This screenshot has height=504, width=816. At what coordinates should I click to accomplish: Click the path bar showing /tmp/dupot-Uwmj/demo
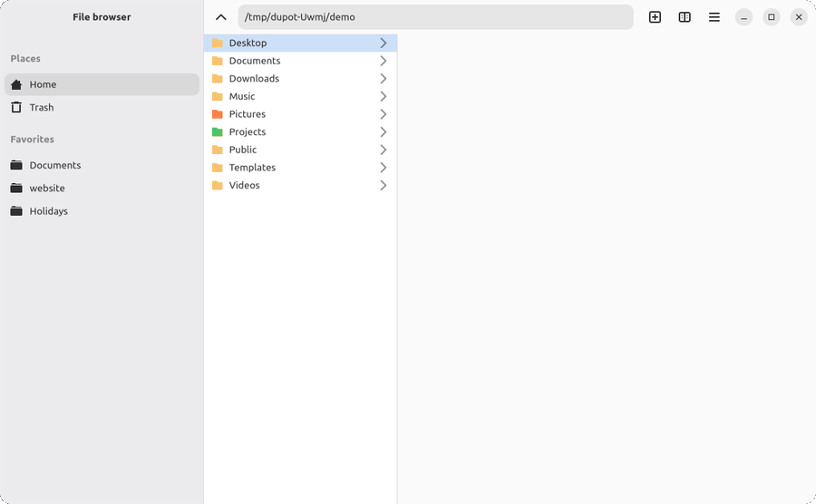pyautogui.click(x=435, y=17)
